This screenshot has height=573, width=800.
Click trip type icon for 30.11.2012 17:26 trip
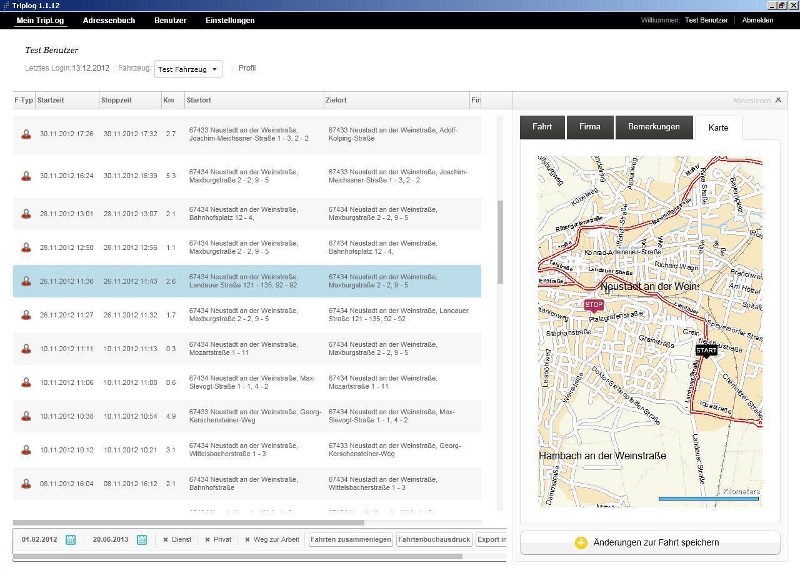click(x=26, y=134)
